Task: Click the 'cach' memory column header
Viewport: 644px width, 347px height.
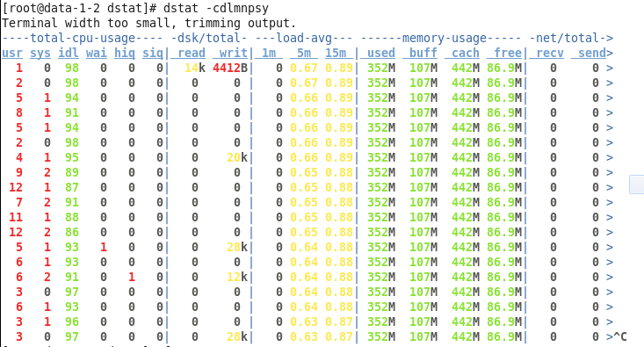Action: click(x=462, y=53)
